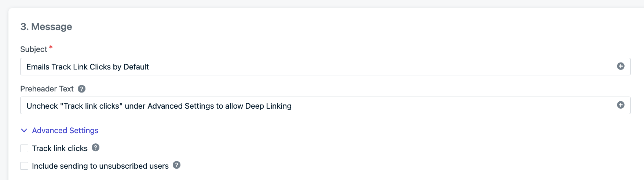644x180 pixels.
Task: Click help icon for unsubscribed users option
Action: (176, 165)
